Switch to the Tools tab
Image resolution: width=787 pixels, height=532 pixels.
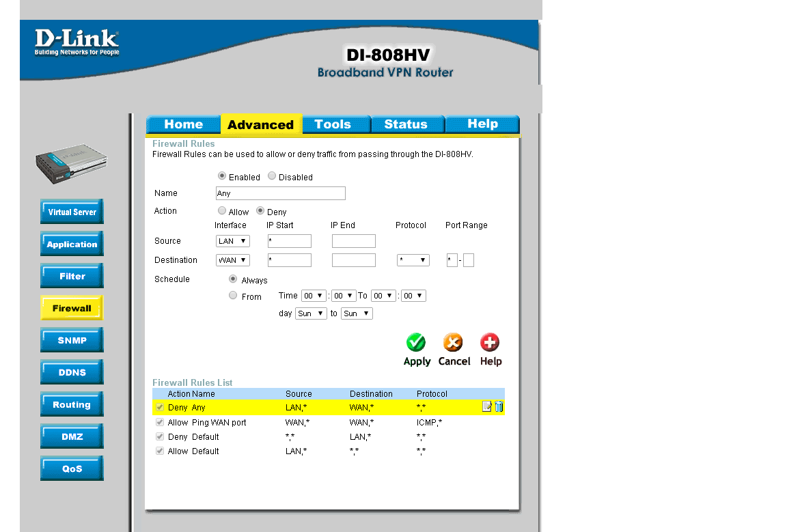coord(333,124)
